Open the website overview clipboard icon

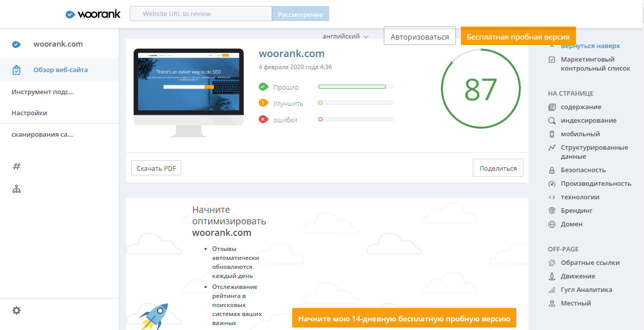17,70
